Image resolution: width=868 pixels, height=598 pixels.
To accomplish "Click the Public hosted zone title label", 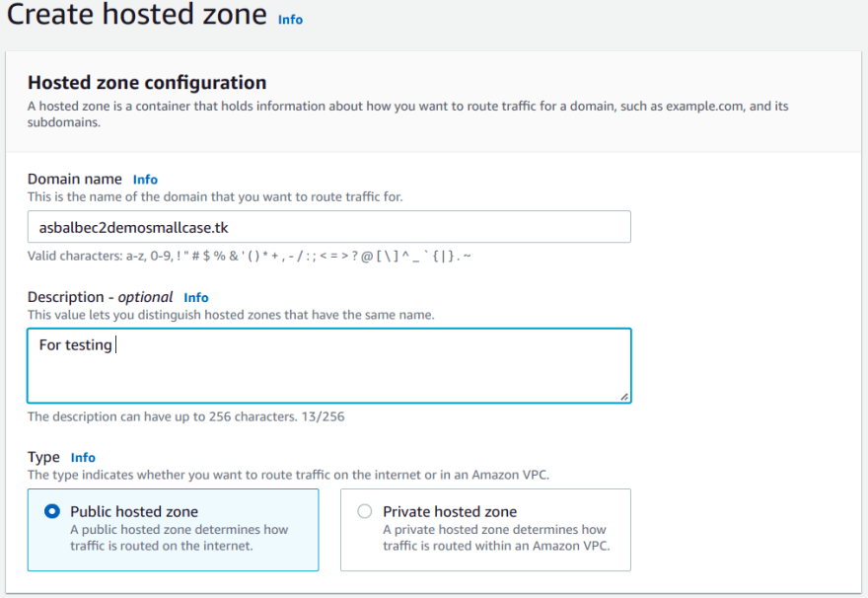I will click(134, 511).
